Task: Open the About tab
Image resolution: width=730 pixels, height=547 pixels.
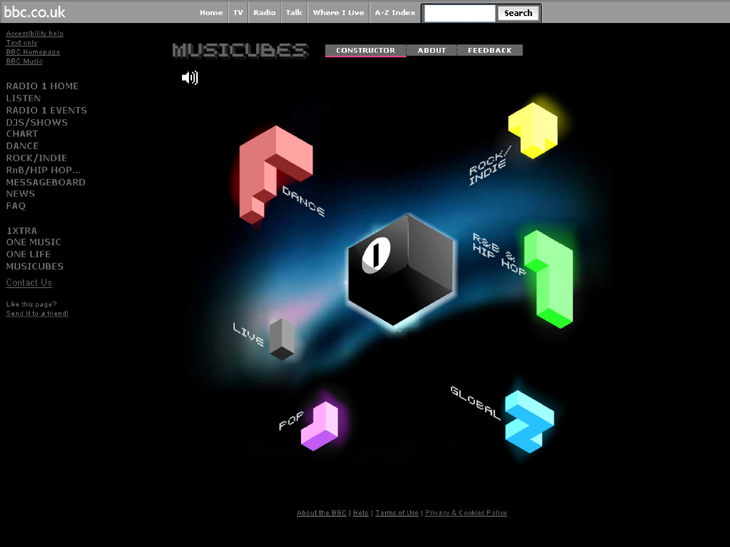Action: (x=432, y=50)
